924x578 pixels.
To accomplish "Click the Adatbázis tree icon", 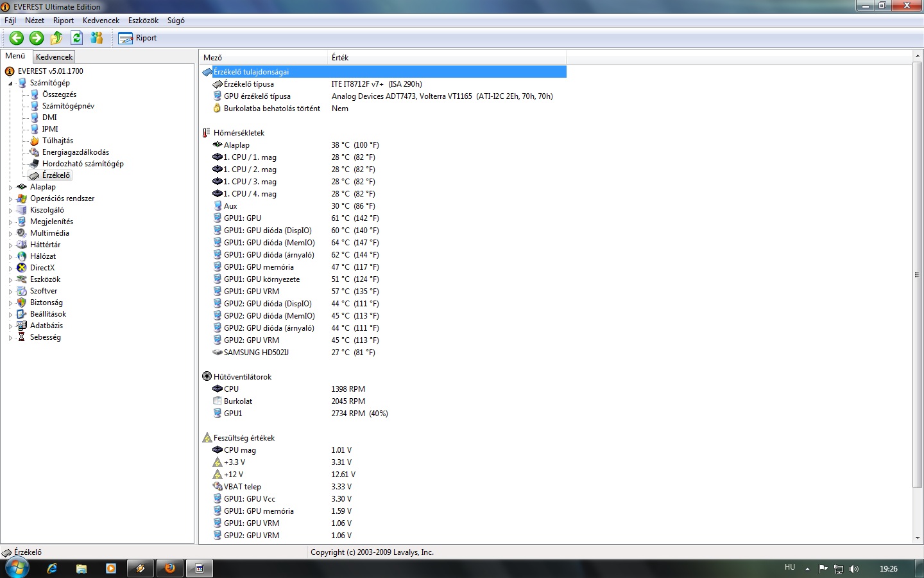I will tap(22, 326).
